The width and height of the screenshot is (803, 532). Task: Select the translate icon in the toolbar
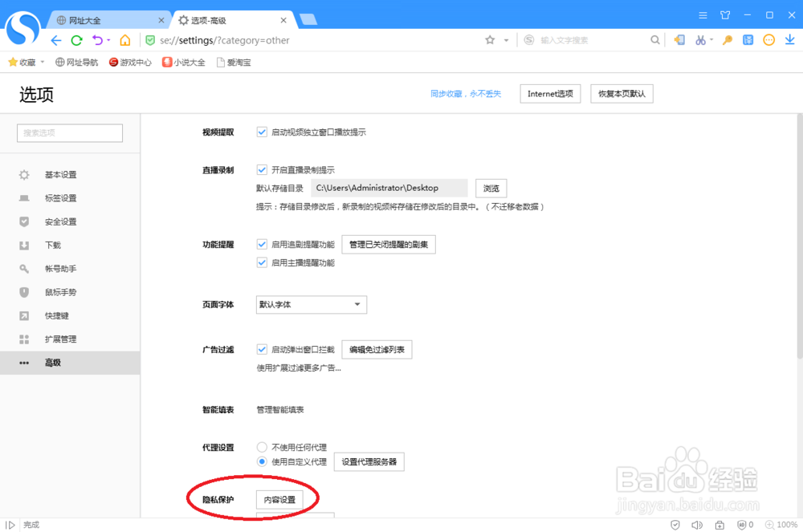[747, 39]
